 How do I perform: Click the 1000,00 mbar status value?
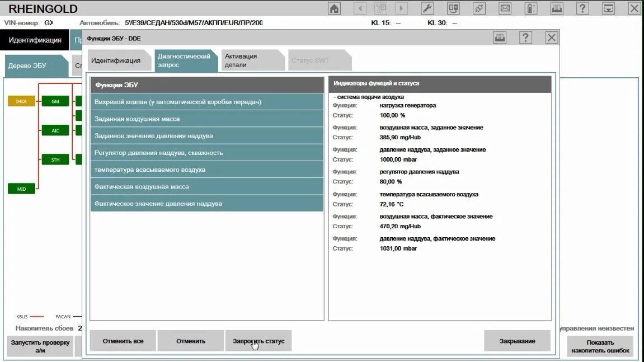pyautogui.click(x=398, y=159)
